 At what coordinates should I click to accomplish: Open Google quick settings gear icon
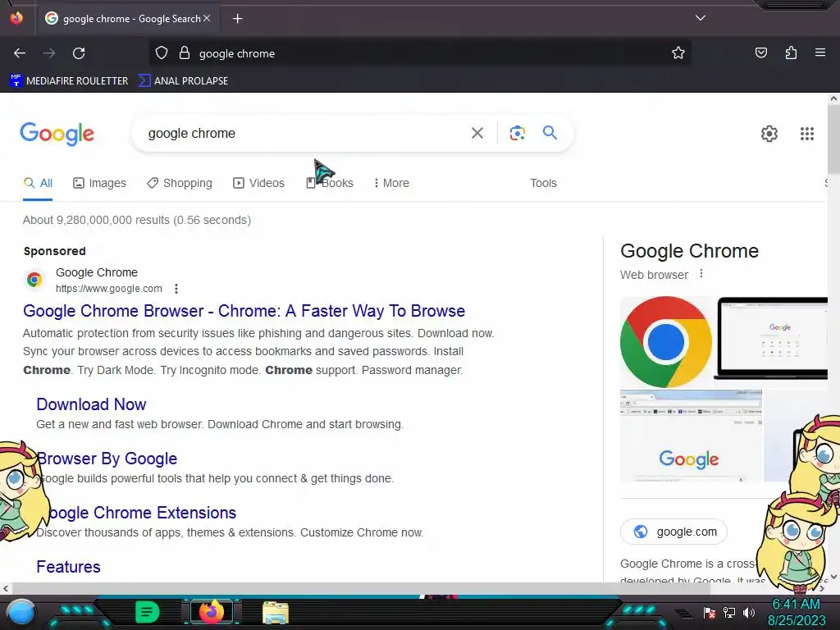[x=769, y=134]
